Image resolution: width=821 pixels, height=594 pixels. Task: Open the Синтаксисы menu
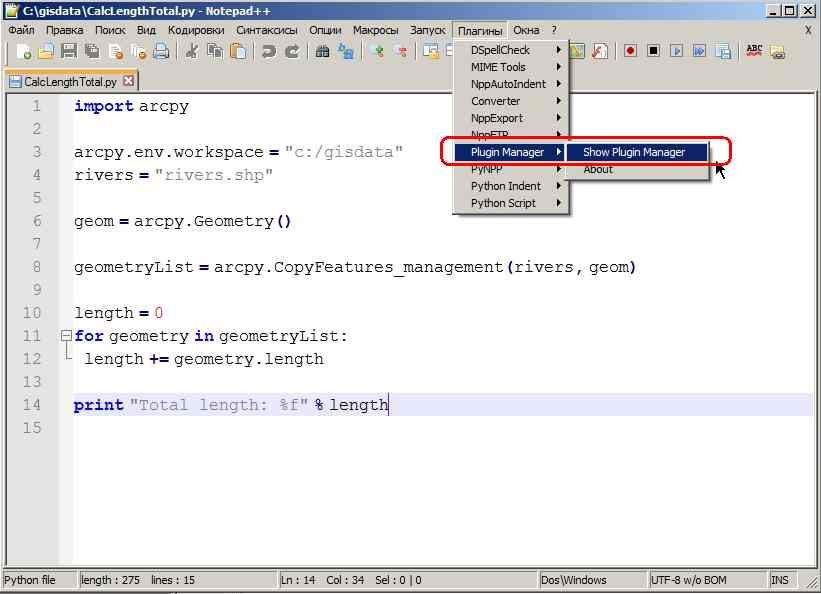click(267, 30)
